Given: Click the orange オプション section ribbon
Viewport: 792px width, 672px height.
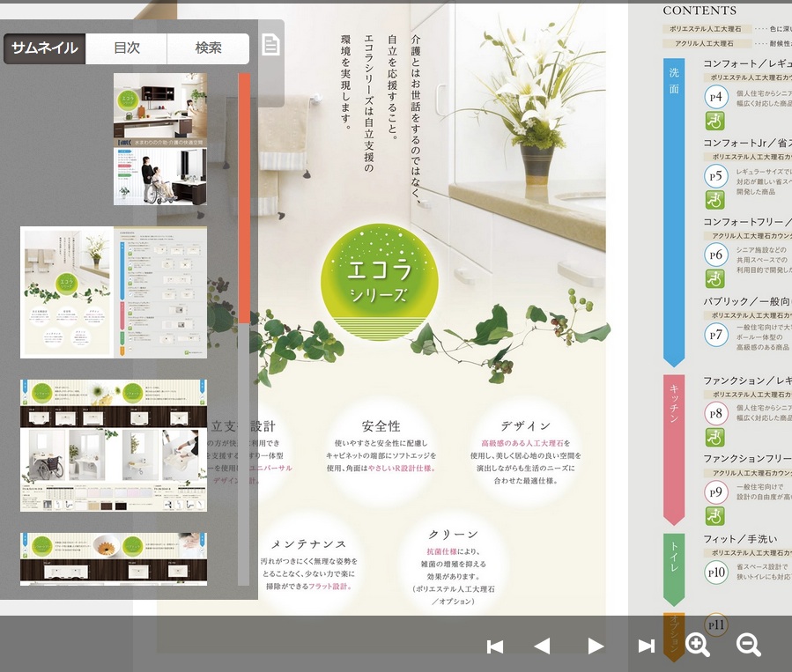Looking at the screenshot, I should coord(674,637).
